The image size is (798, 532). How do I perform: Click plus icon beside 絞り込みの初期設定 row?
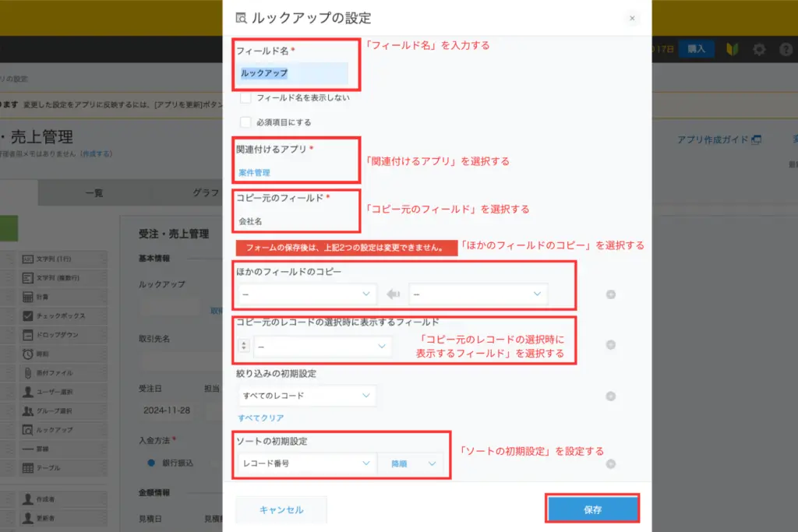pos(611,396)
